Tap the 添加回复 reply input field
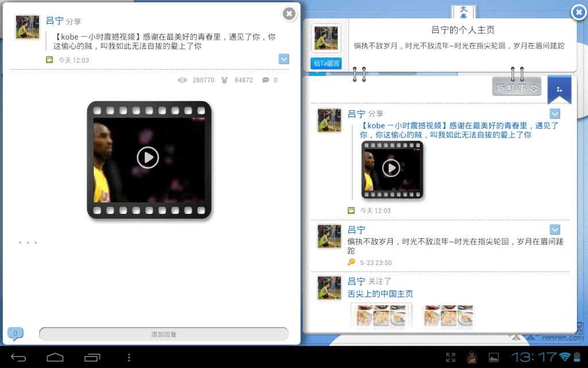The height and width of the screenshot is (368, 588). point(164,334)
